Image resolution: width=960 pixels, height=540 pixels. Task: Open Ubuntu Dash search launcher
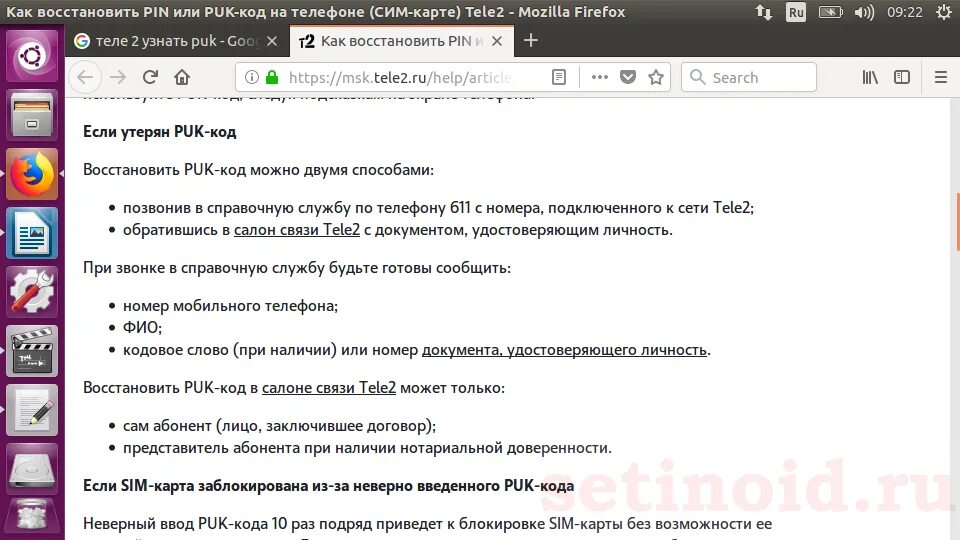[x=32, y=56]
